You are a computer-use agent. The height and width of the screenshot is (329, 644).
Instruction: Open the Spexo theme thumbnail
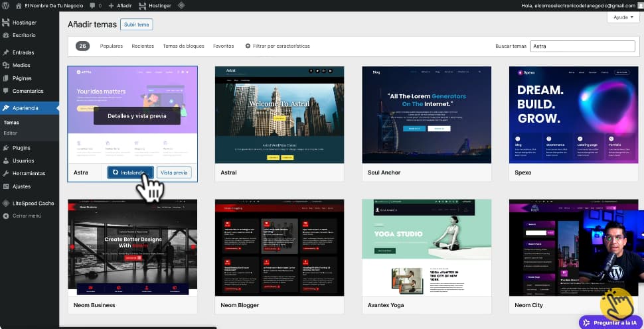574,115
